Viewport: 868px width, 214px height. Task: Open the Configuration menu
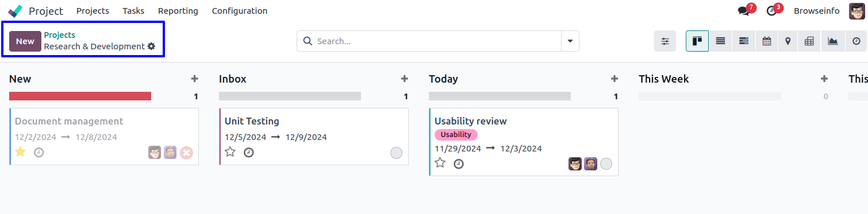pos(239,11)
